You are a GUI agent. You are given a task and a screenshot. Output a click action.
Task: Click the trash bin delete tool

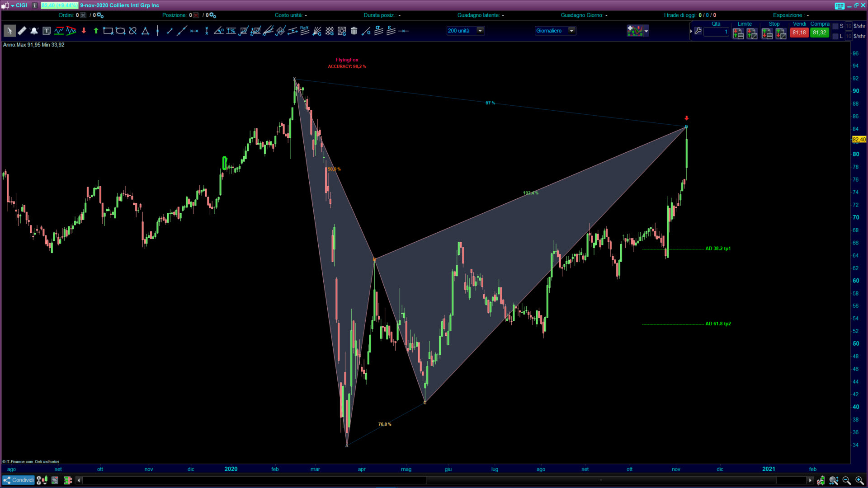click(354, 31)
